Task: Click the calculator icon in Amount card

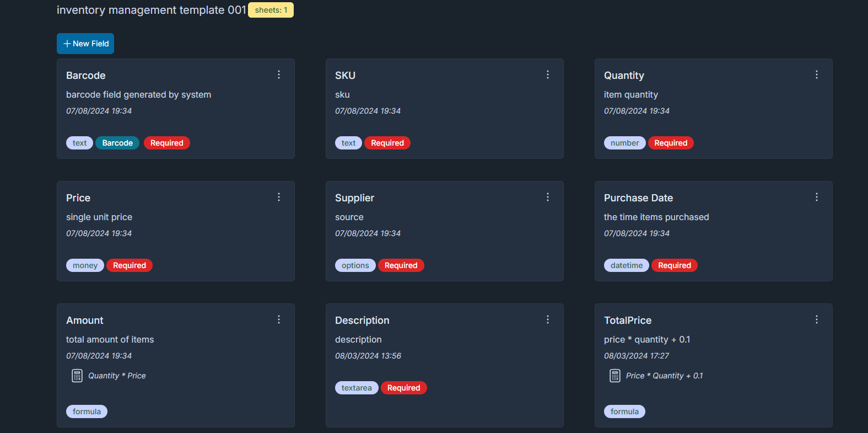Action: click(x=77, y=376)
